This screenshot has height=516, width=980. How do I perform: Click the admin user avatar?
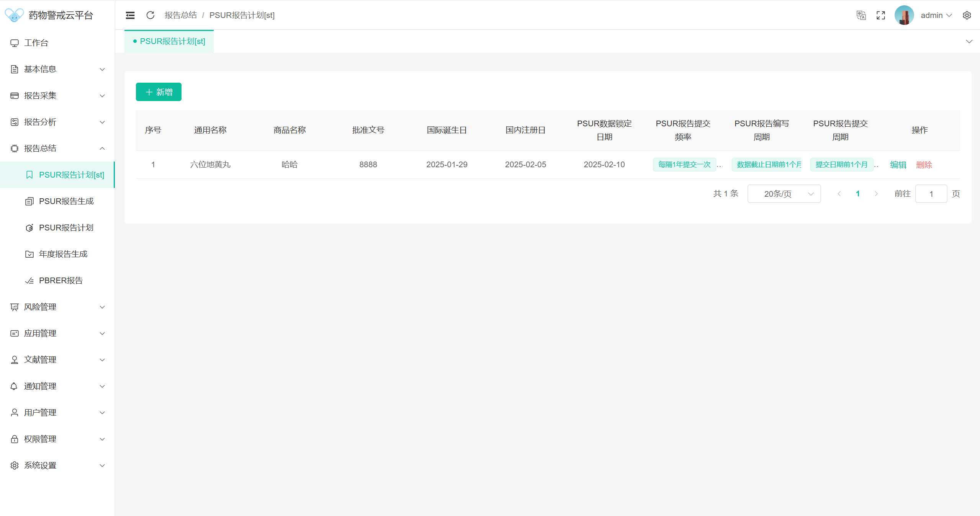(x=904, y=15)
